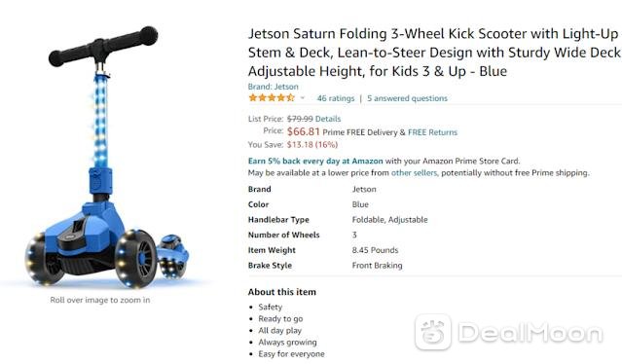
Task: Click the $66.81 price
Action: [x=304, y=131]
